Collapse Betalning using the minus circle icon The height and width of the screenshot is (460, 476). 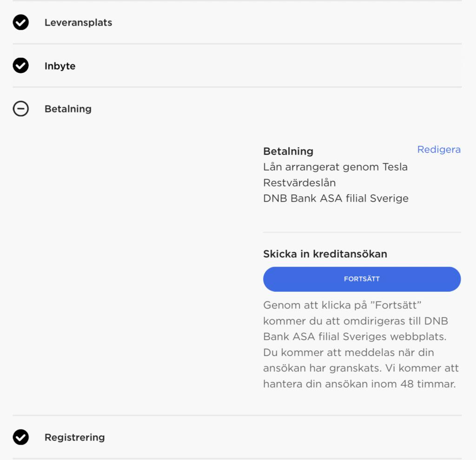(20, 109)
